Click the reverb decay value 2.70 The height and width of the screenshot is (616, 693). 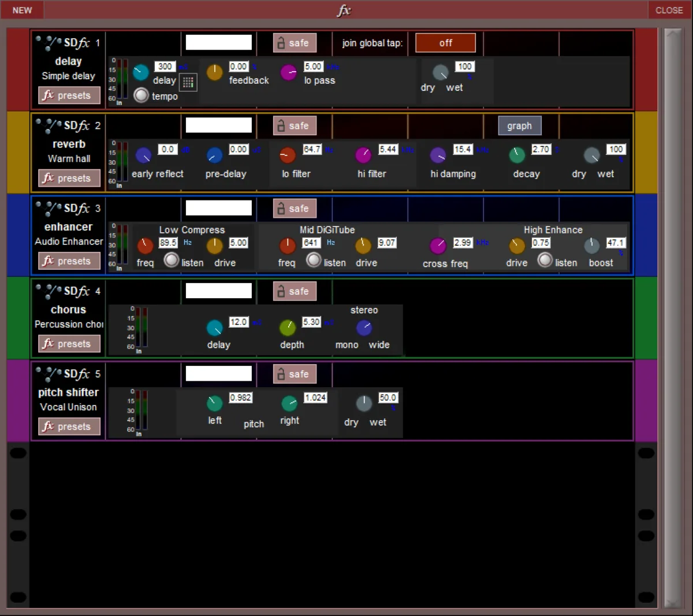(541, 149)
